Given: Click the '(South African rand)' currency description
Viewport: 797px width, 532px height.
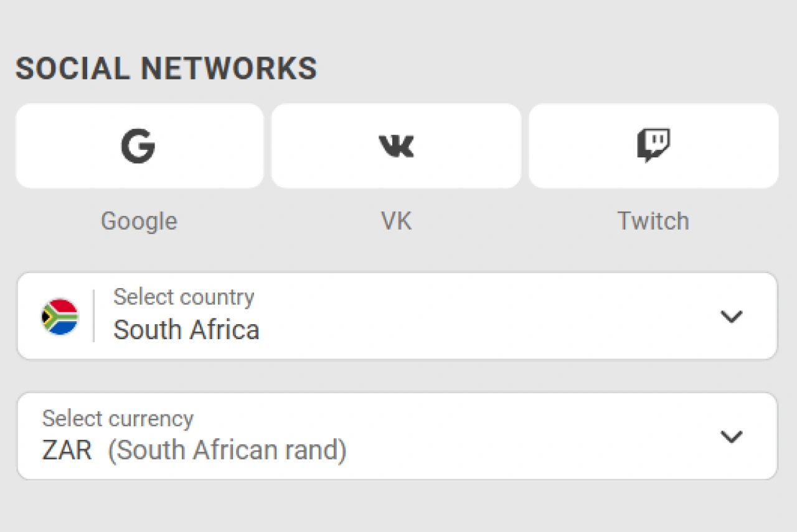Looking at the screenshot, I should pyautogui.click(x=227, y=450).
